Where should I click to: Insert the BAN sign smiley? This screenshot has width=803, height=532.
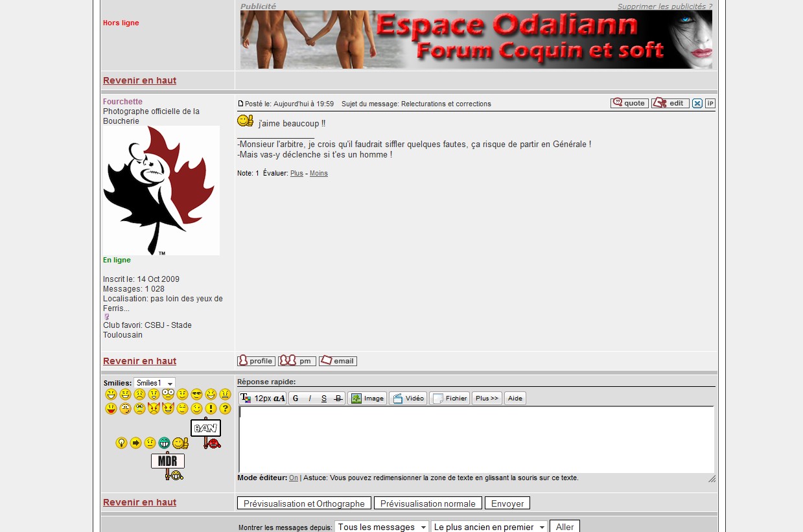point(206,434)
